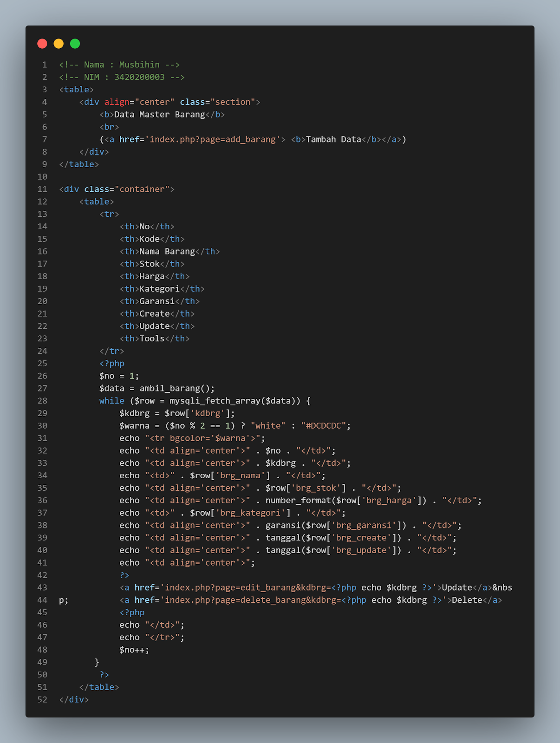Click the closing brace on line 49
Viewport: 560px width, 743px height.
click(x=97, y=662)
